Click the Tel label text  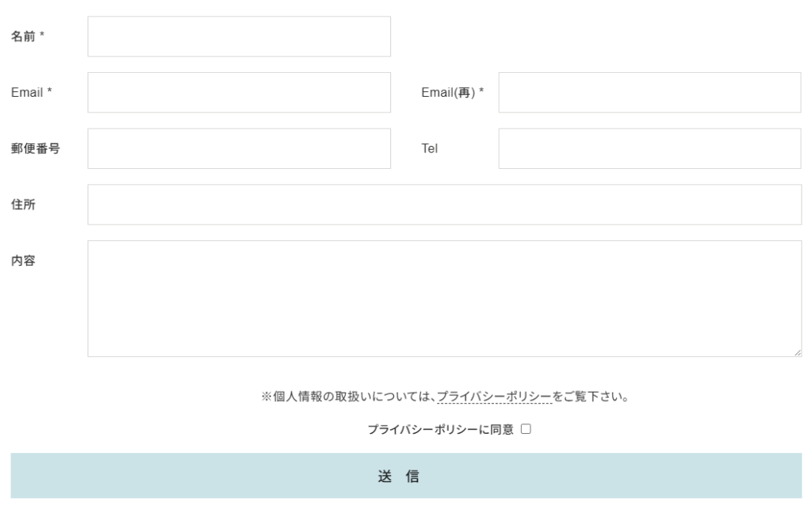point(429,149)
